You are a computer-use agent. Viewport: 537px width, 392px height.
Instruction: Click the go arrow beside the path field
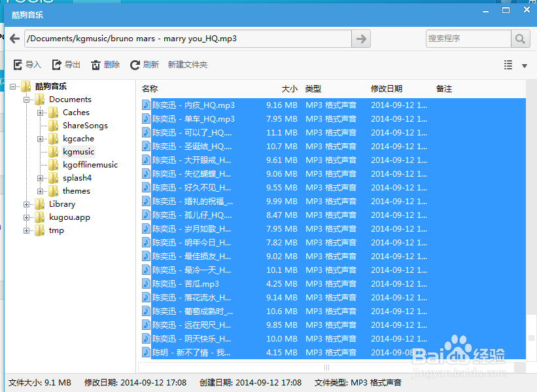[361, 39]
